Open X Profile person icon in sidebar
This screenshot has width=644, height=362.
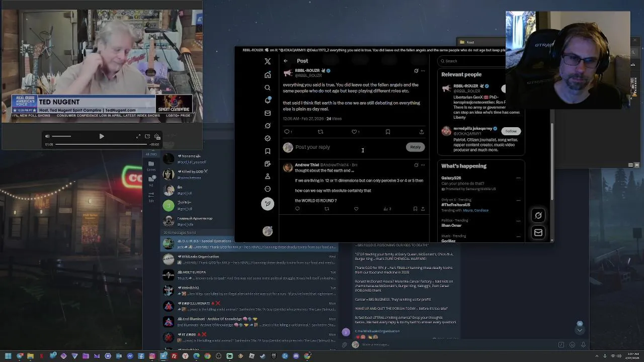coord(268,176)
